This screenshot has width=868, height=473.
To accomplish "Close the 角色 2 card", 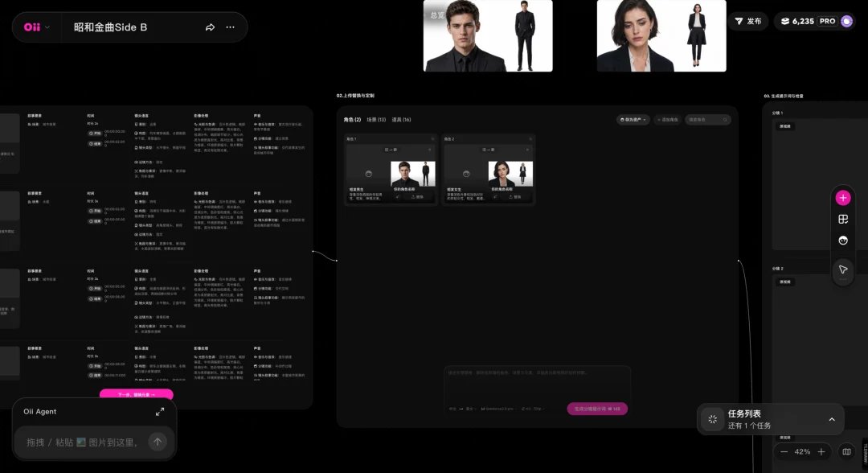I will tap(530, 139).
